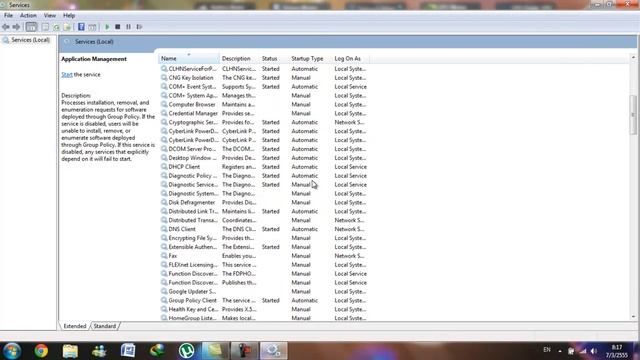The height and width of the screenshot is (360, 640).
Task: Open Properties toolbar icon
Action: [45, 27]
